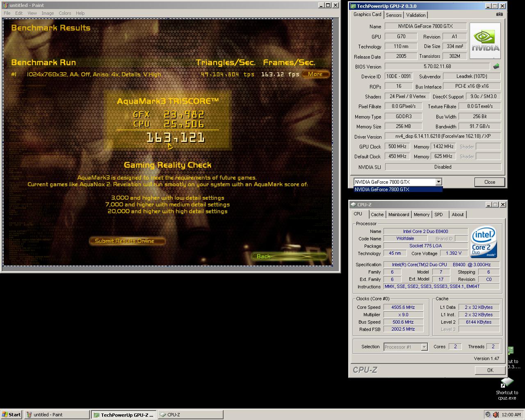
Task: Switch to untitled - Paint taskbar item
Action: coord(57,415)
